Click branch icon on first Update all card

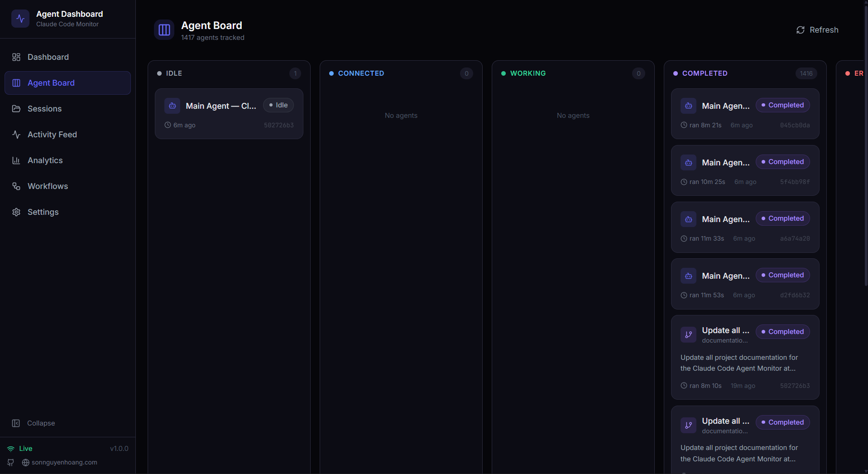(x=689, y=335)
